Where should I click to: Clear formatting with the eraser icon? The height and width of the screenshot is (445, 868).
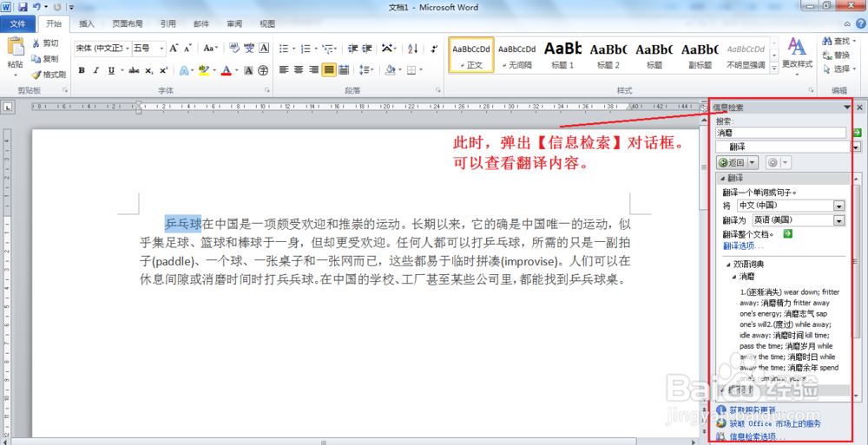[x=233, y=49]
